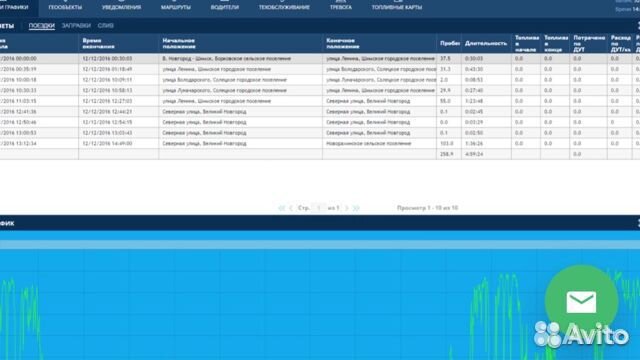Open the Геообъекты menu section
This screenshot has width=640, height=360.
tap(65, 6)
